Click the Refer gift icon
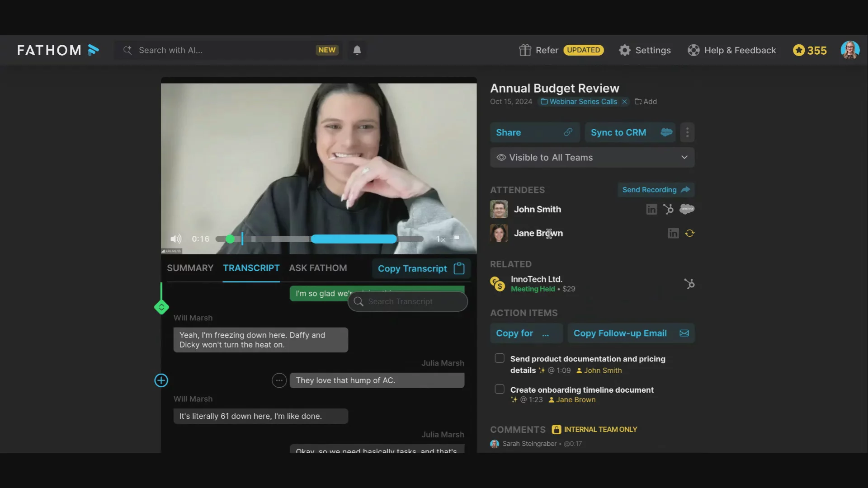Viewport: 868px width, 488px height. pyautogui.click(x=525, y=50)
